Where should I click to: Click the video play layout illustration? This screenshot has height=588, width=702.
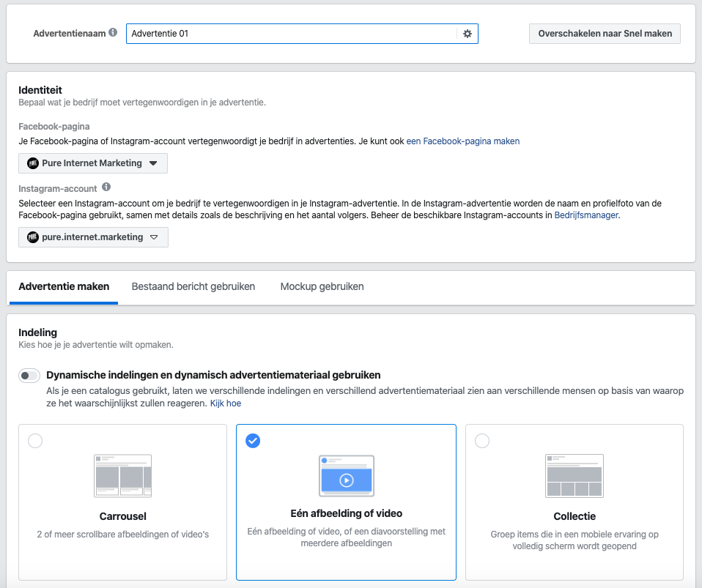(x=347, y=476)
